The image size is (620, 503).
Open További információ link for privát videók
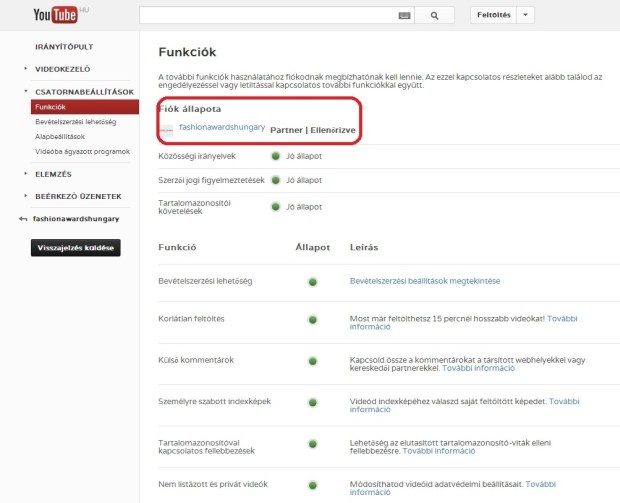click(541, 484)
